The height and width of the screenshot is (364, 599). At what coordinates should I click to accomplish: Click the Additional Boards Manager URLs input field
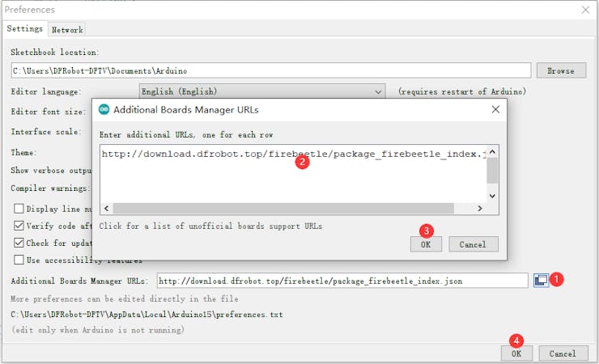point(342,281)
